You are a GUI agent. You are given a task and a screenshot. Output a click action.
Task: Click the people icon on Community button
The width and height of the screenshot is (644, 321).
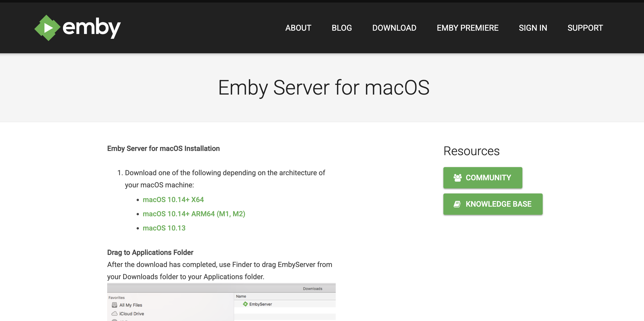458,178
